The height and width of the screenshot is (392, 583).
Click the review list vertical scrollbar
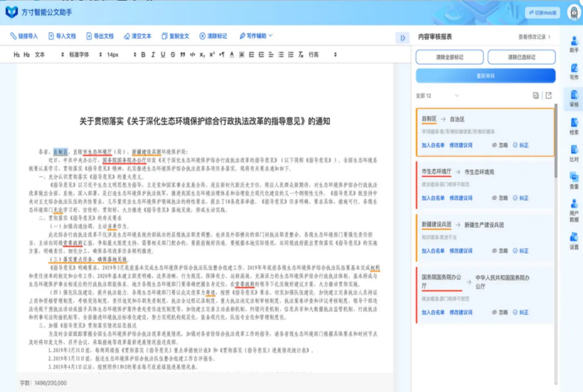tap(556, 141)
